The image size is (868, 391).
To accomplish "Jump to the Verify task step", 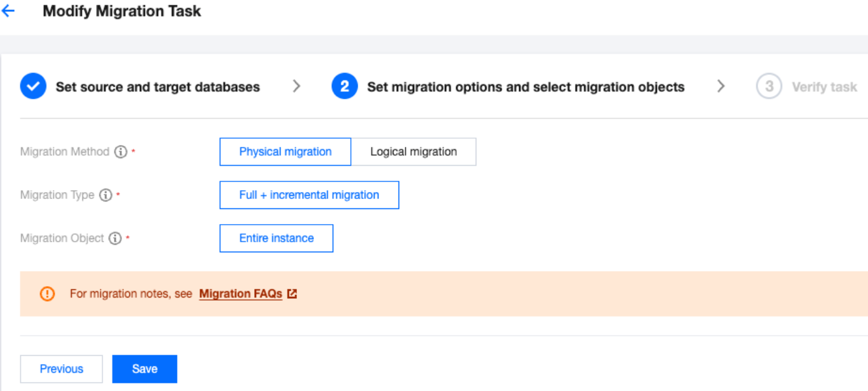I will pos(824,87).
